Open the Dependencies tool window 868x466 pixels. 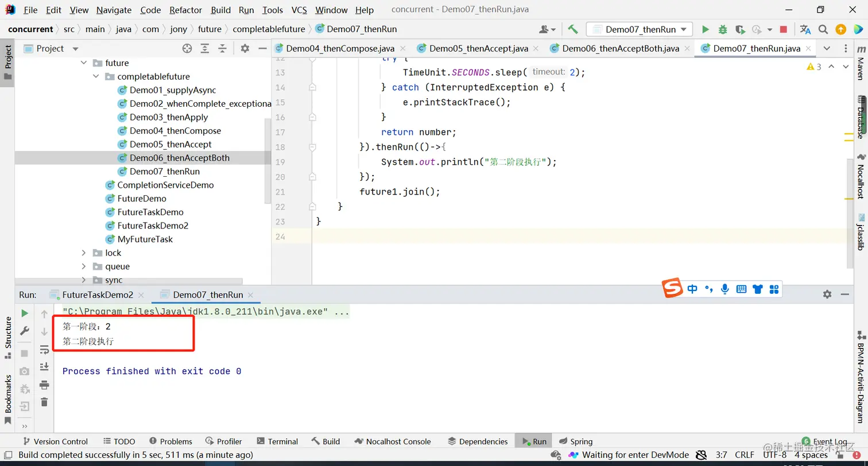tap(478, 441)
